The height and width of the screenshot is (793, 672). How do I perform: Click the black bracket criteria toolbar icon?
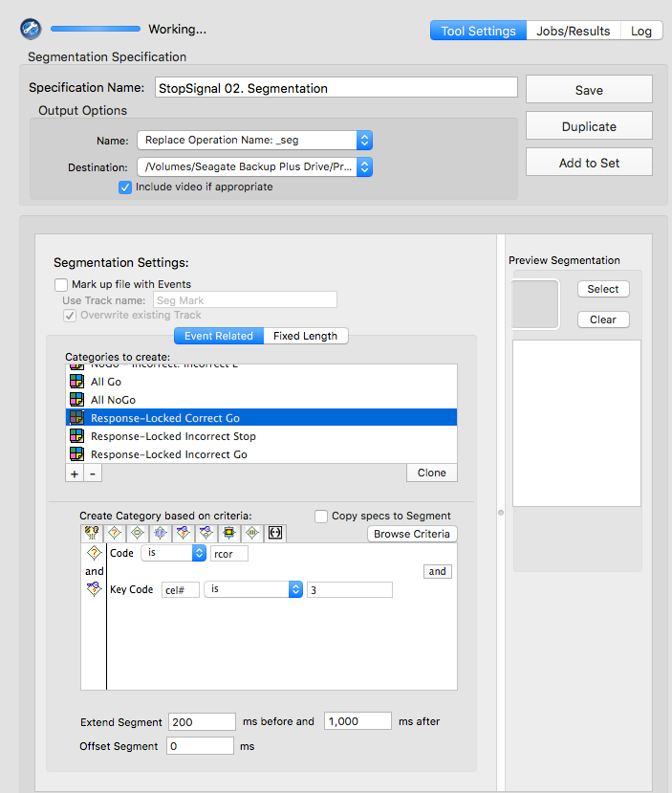tap(275, 533)
